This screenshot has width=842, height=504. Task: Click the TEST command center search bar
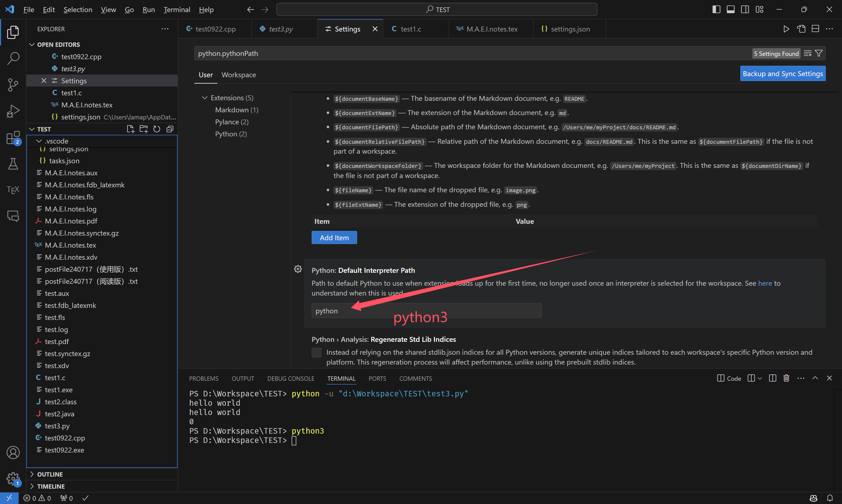coord(437,10)
